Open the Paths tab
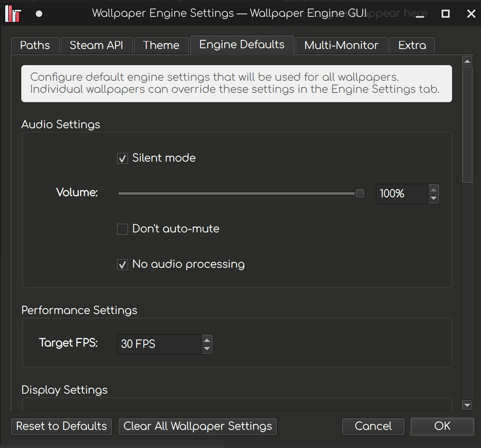The height and width of the screenshot is (448, 481). point(35,45)
